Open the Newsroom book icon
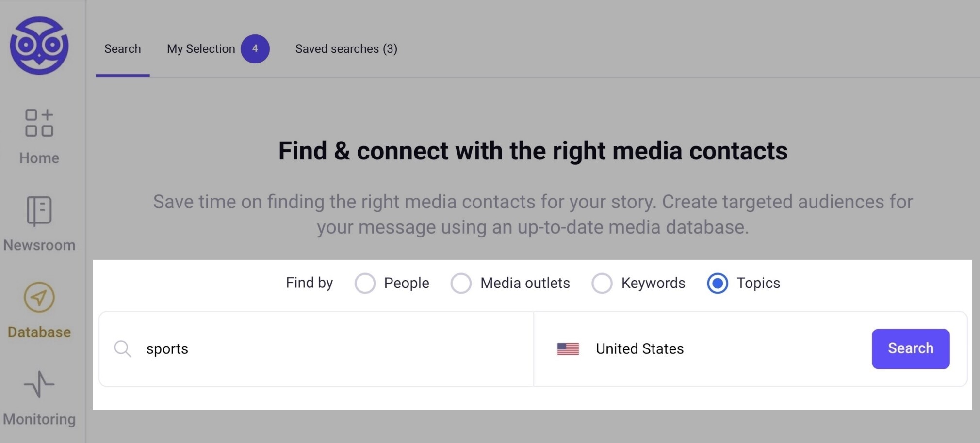This screenshot has width=980, height=443. pos(39,211)
